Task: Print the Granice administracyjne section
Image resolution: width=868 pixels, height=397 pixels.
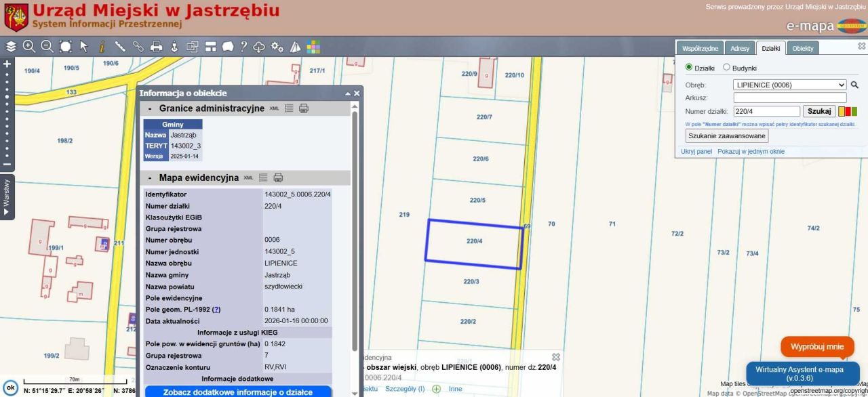Action: coord(304,108)
